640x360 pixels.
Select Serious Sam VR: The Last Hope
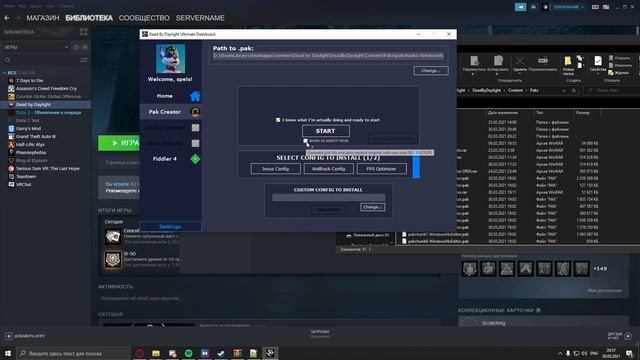pyautogui.click(x=47, y=168)
